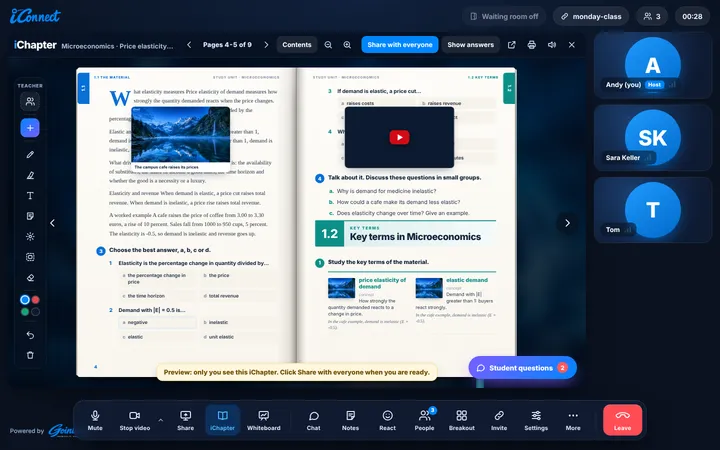Select the pen drawing tool
720x450 pixels.
(x=30, y=155)
